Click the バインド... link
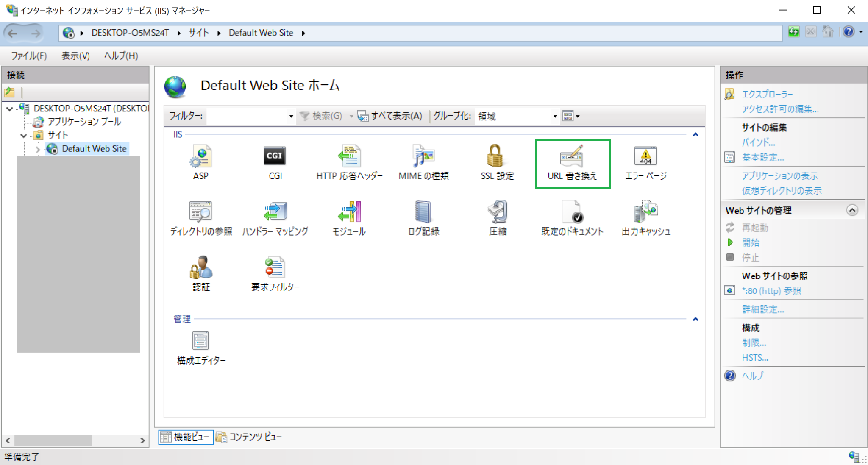This screenshot has width=868, height=465. [758, 142]
